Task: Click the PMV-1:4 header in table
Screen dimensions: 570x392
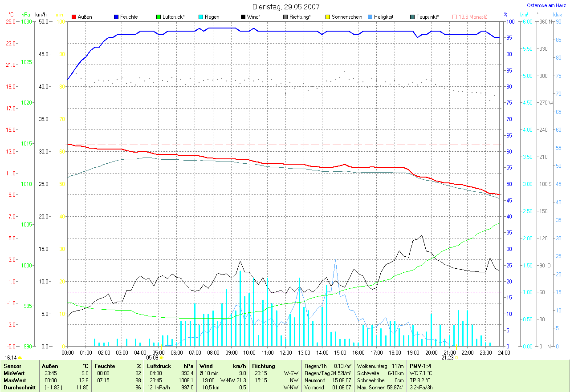Action: [x=421, y=366]
